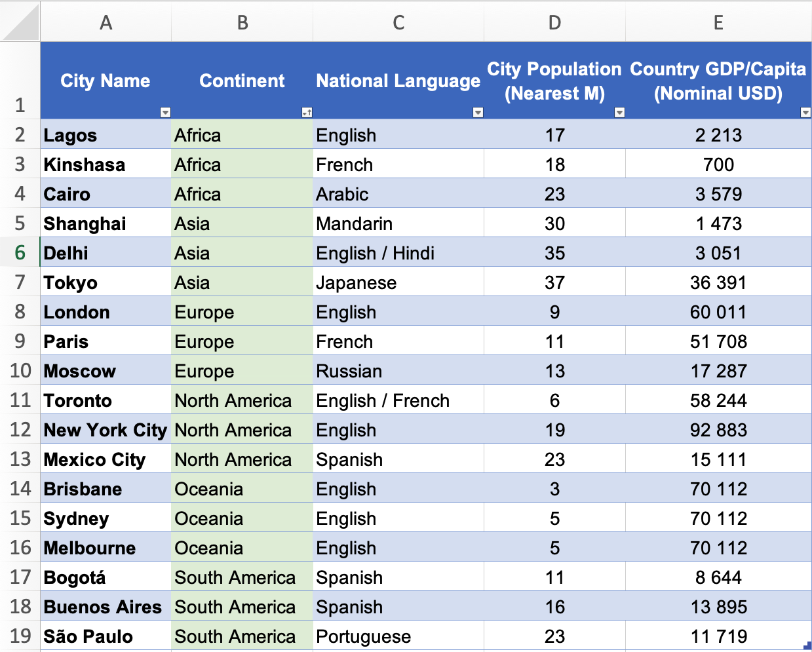Open the City Population filter arrow

tap(619, 113)
